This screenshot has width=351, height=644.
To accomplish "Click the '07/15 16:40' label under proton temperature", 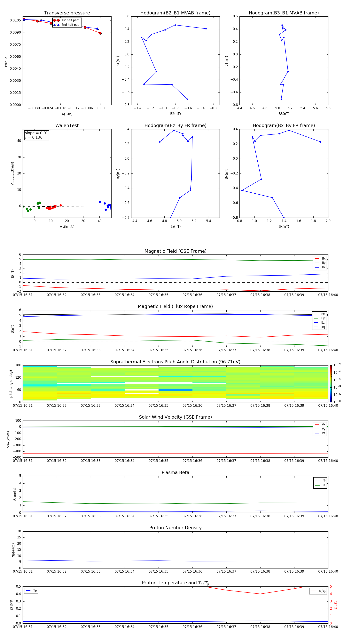I will click(328, 627).
